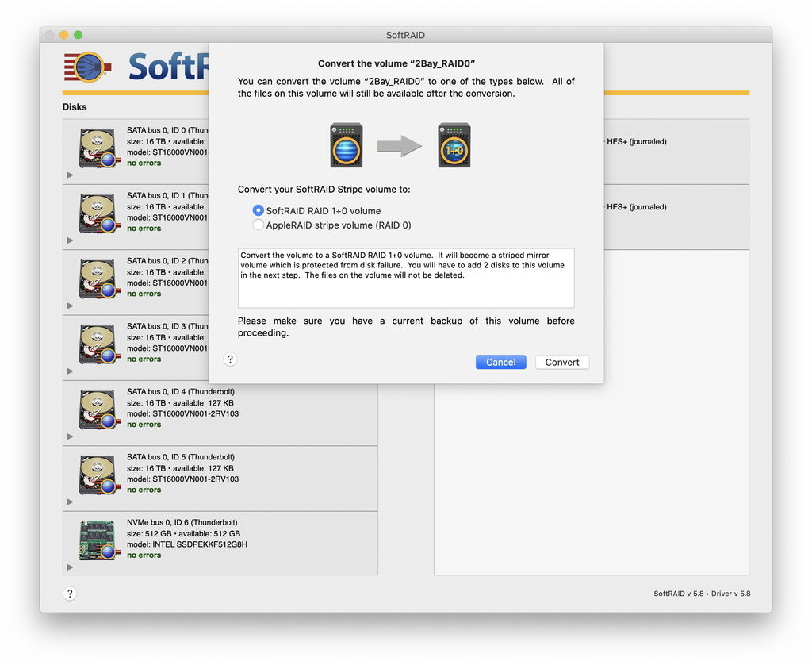Click 'no errors' status for NVMe ID 6
812x665 pixels.
tap(144, 555)
